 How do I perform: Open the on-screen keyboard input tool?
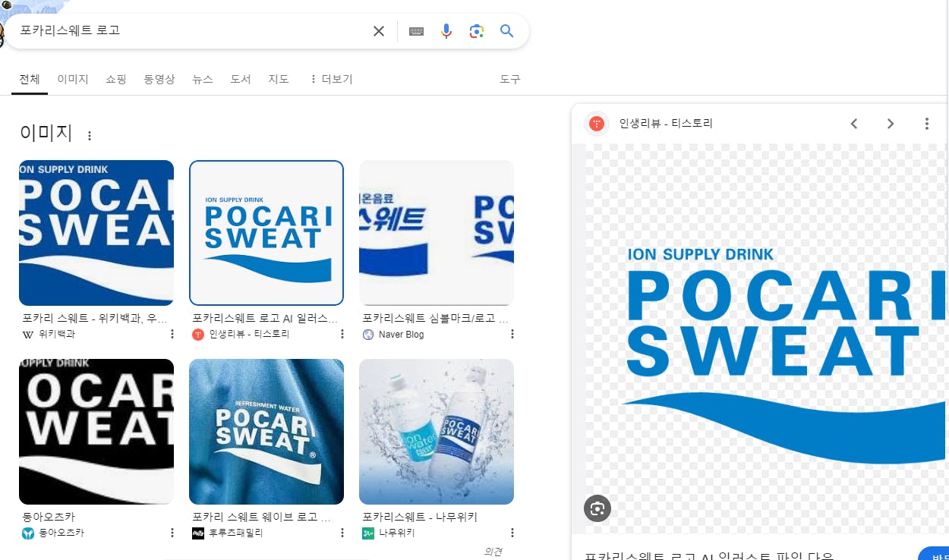[x=416, y=31]
